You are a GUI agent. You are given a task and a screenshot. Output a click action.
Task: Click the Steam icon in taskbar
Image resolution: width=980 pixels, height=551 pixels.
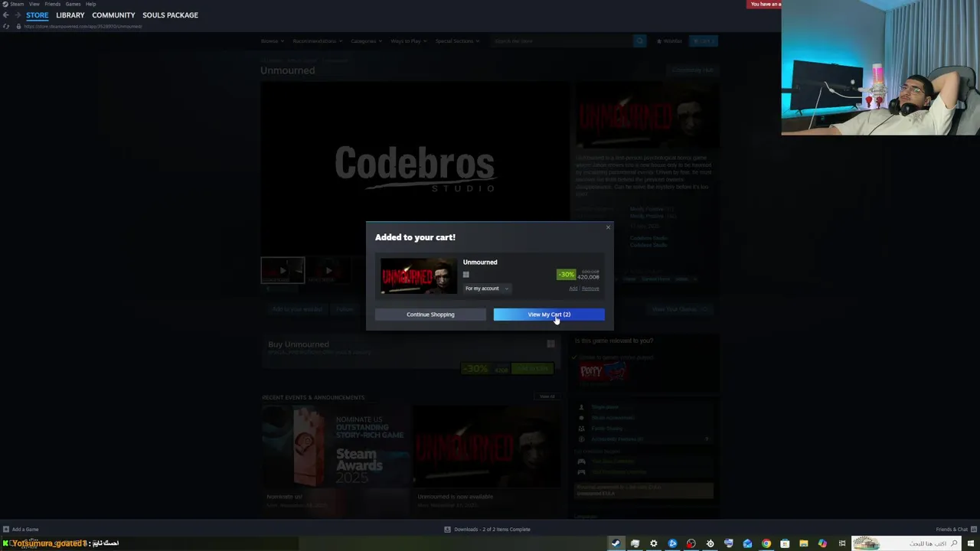coord(616,543)
